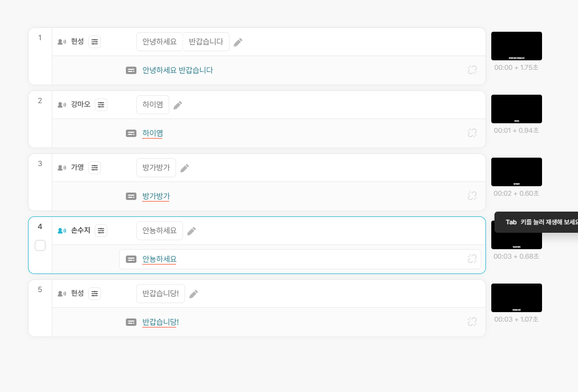The image size is (578, 392).
Task: Tick the checkbox in row 4
Action: (x=40, y=245)
